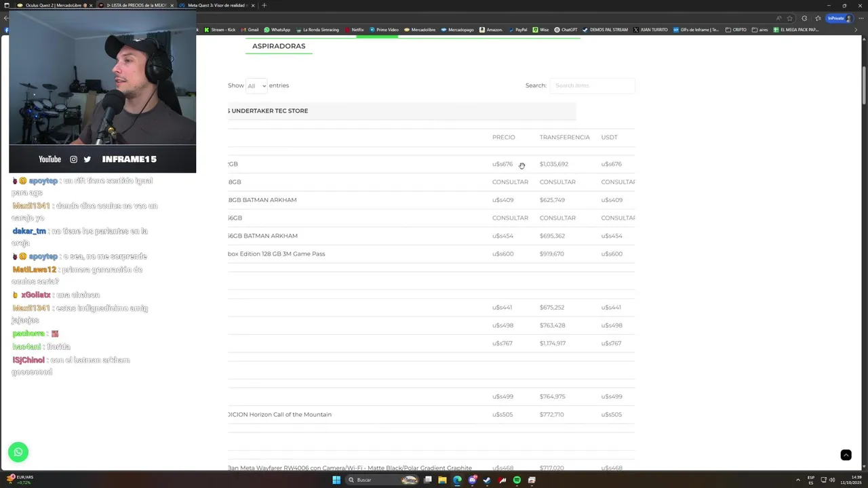
Task: Open the CRIPTO bookmarks folder
Action: pos(736,30)
